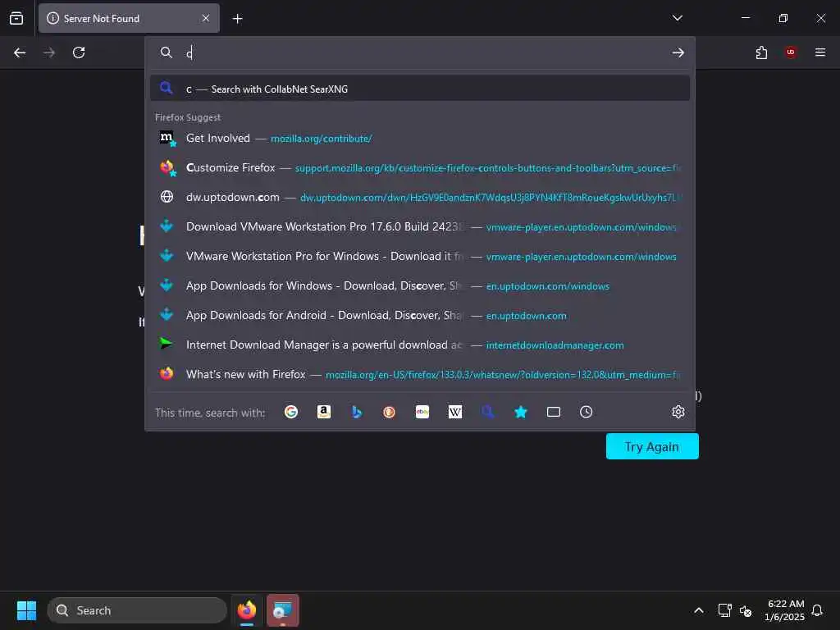Open App Downloads for Android suggestion

(x=420, y=315)
